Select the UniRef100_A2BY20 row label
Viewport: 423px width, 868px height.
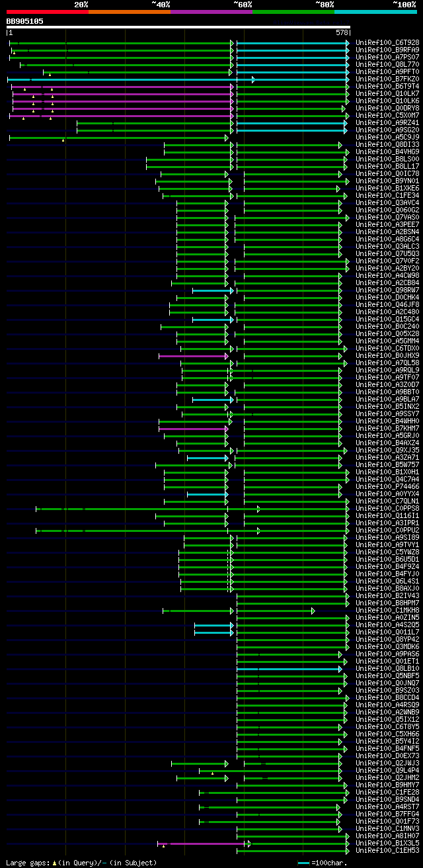(x=387, y=268)
